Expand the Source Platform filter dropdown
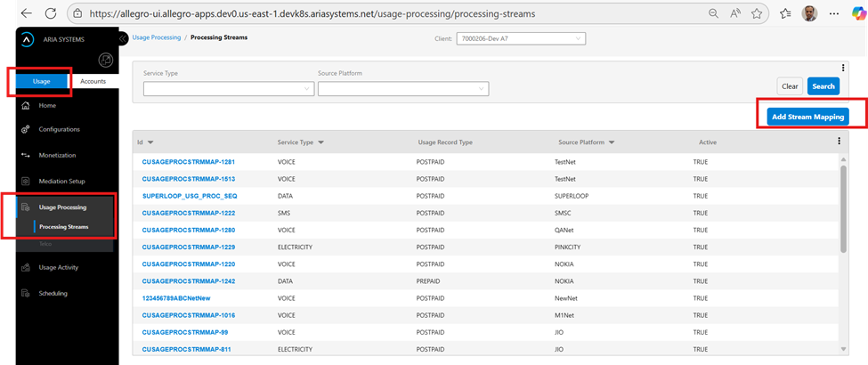This screenshot has height=365, width=868. point(402,88)
